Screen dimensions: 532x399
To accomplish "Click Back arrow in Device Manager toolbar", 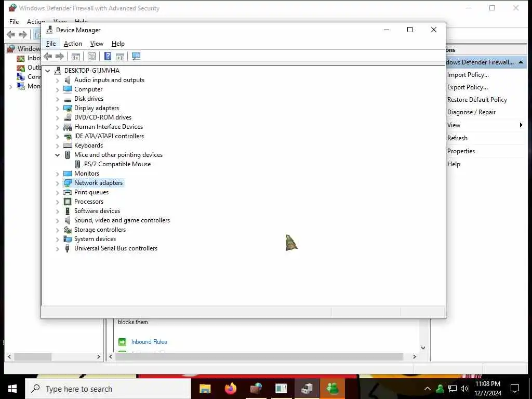I will tap(48, 56).
